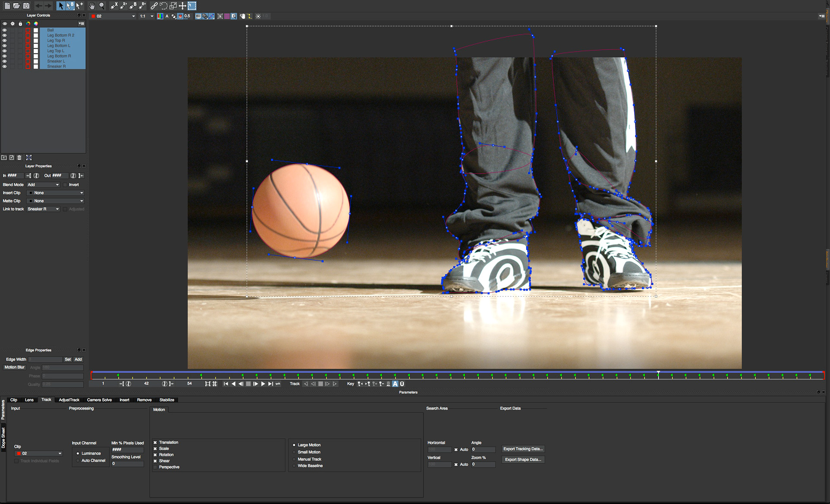
Task: Expand the Link to track dropdown
Action: (43, 209)
